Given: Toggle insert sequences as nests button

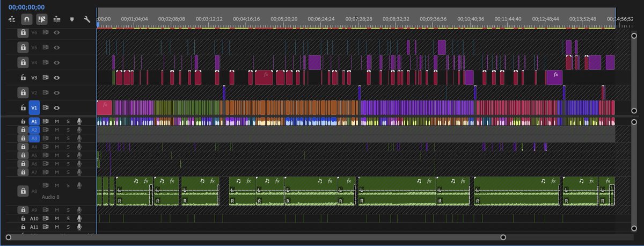Looking at the screenshot, I should [x=12, y=19].
